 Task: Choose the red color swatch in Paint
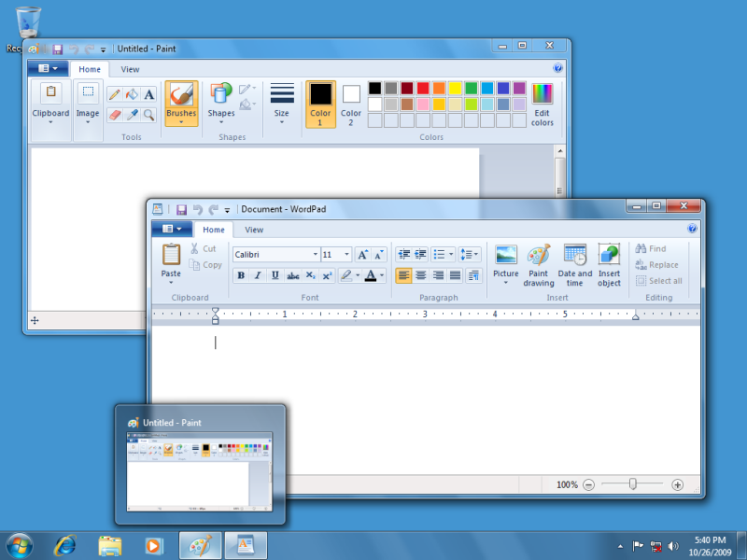tap(422, 88)
